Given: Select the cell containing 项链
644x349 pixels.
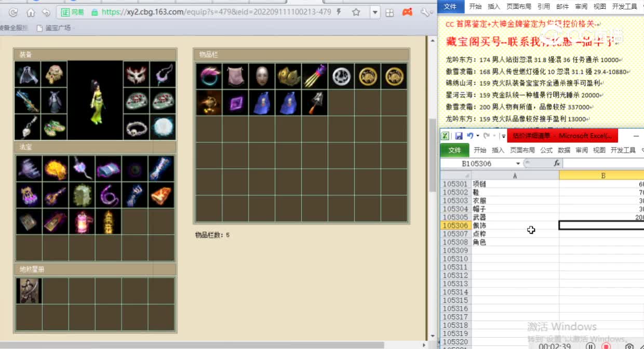Looking at the screenshot, I should pyautogui.click(x=515, y=184).
